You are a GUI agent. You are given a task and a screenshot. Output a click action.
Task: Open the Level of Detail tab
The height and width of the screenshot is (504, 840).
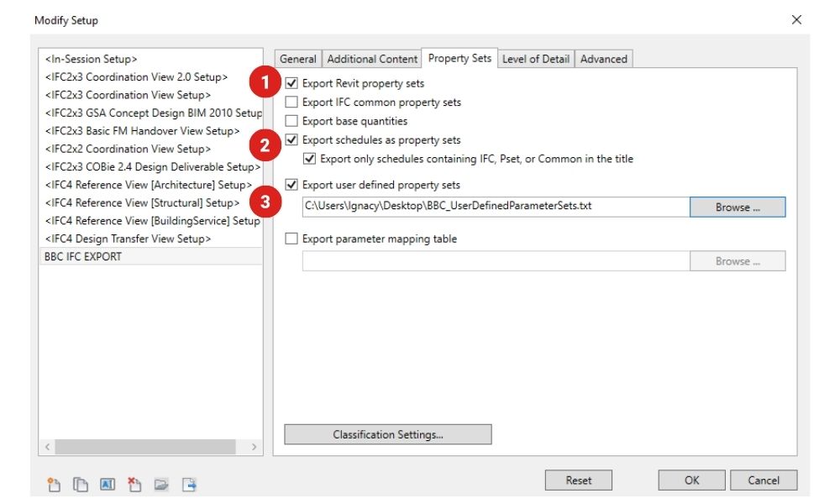click(536, 59)
